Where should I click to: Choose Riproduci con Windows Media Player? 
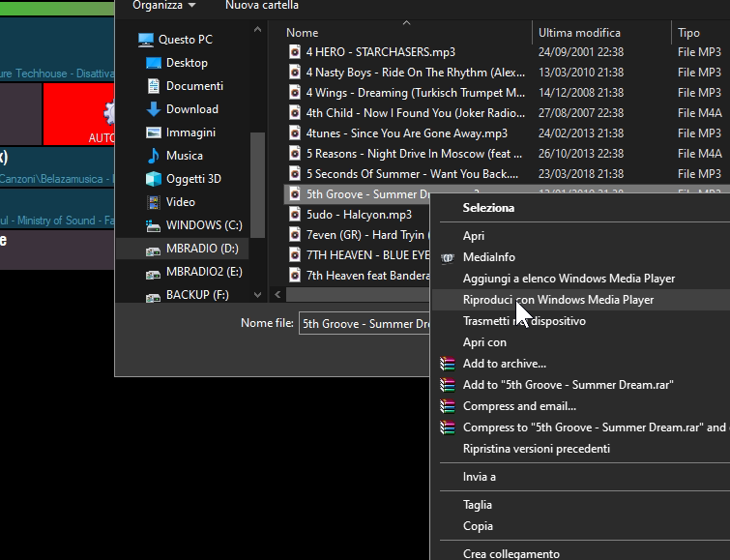(x=558, y=300)
